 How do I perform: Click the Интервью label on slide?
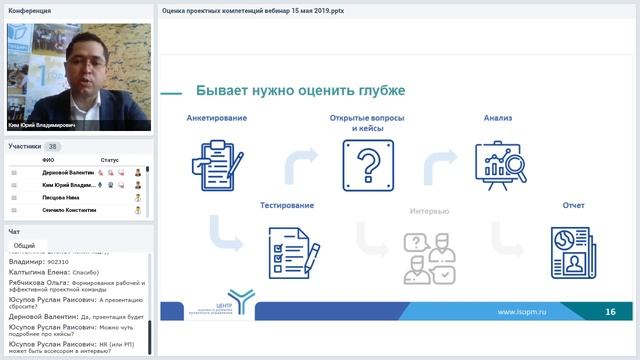tap(429, 211)
